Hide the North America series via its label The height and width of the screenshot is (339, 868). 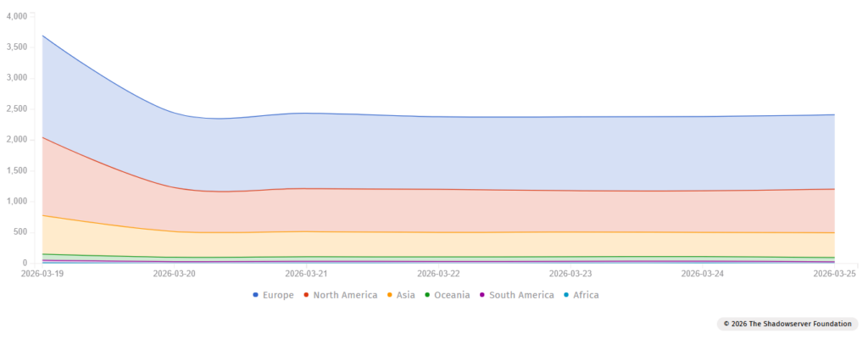pyautogui.click(x=345, y=295)
